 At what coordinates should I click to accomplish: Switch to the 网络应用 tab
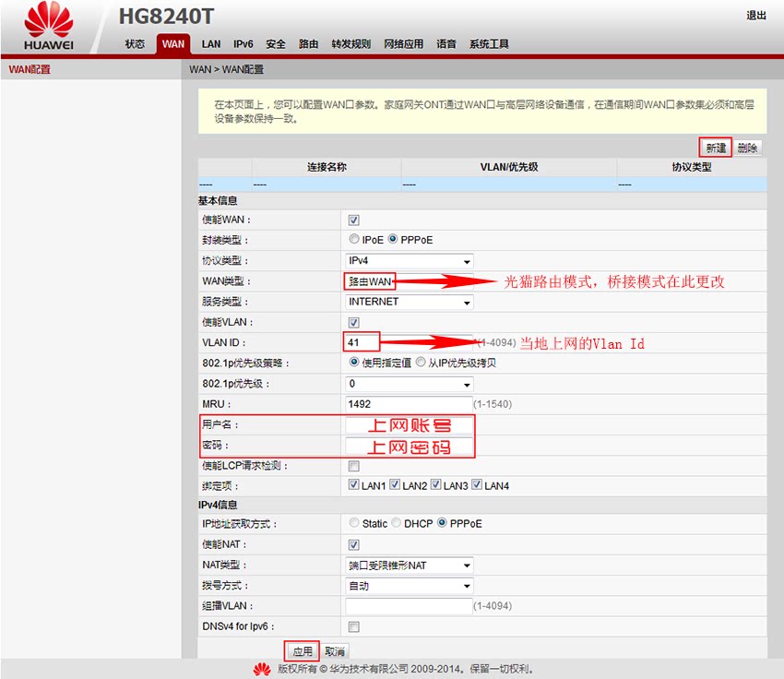[x=403, y=44]
